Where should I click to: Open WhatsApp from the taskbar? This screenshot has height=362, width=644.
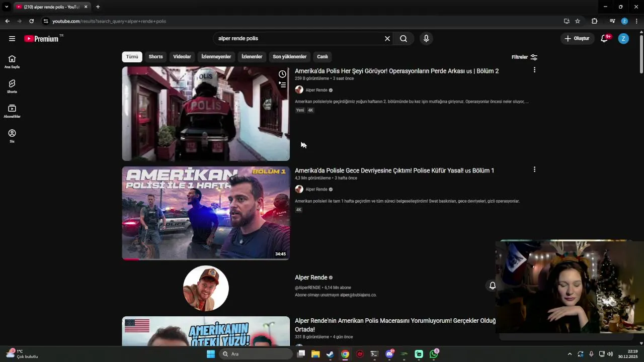point(434,354)
